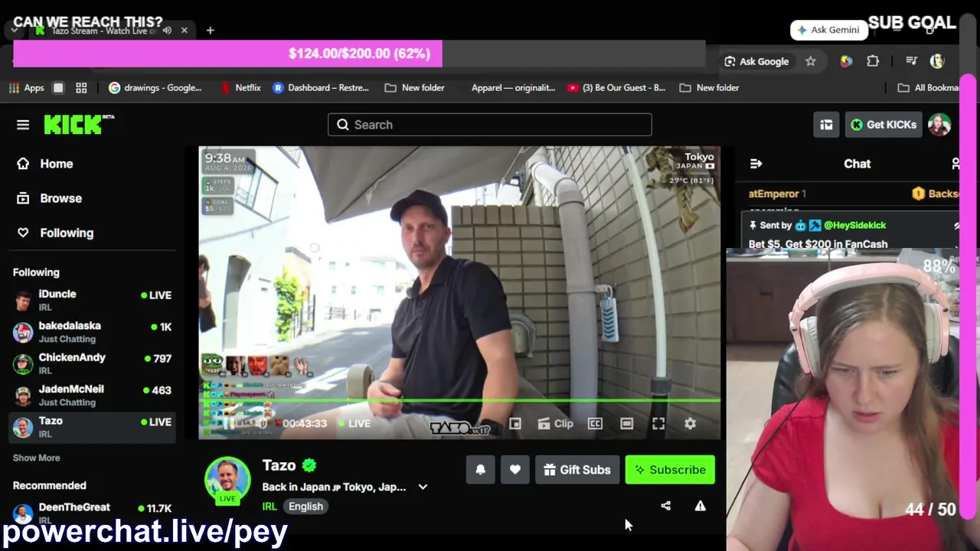The height and width of the screenshot is (551, 980).
Task: Subscribe to Tazo's channel
Action: tap(670, 470)
